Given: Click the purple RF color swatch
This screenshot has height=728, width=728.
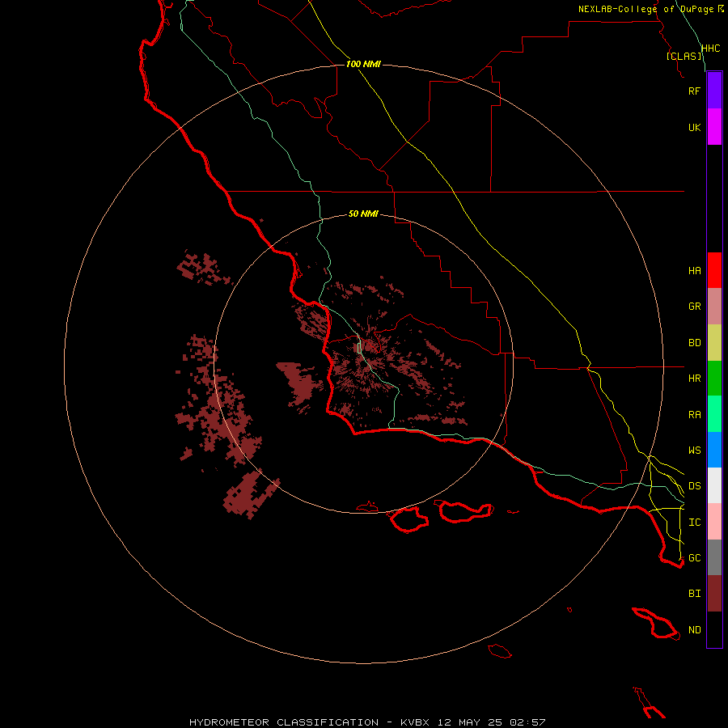Looking at the screenshot, I should (x=714, y=91).
